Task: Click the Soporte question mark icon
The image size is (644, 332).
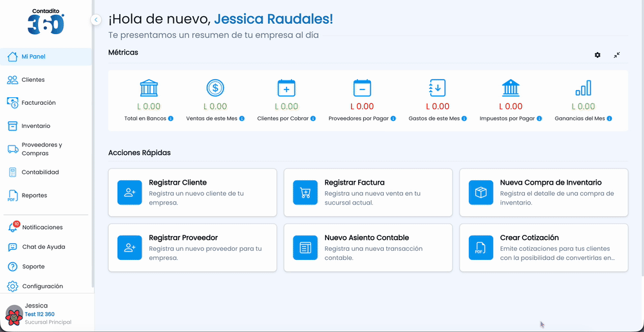Action: 13,267
